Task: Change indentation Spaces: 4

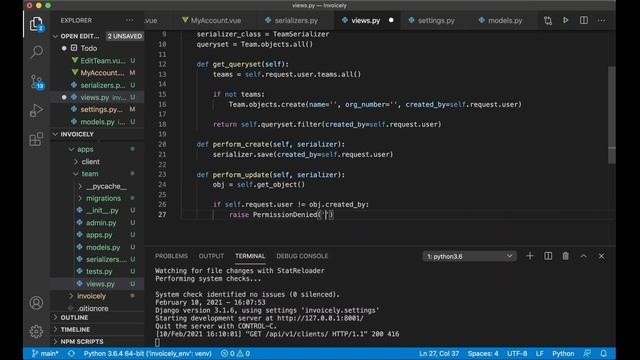Action: (x=483, y=353)
